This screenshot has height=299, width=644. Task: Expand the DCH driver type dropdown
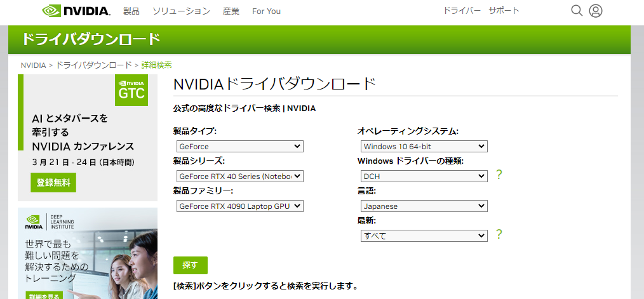[424, 176]
